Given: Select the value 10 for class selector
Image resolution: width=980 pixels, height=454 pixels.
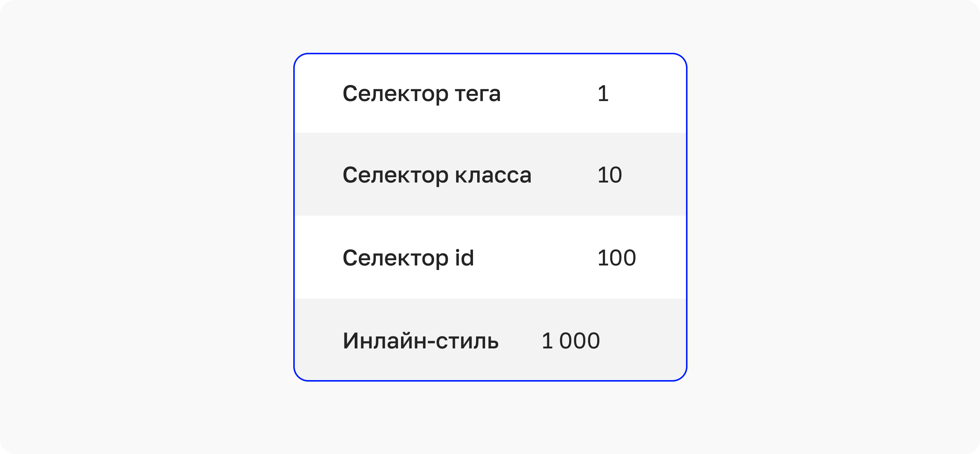Looking at the screenshot, I should [609, 175].
